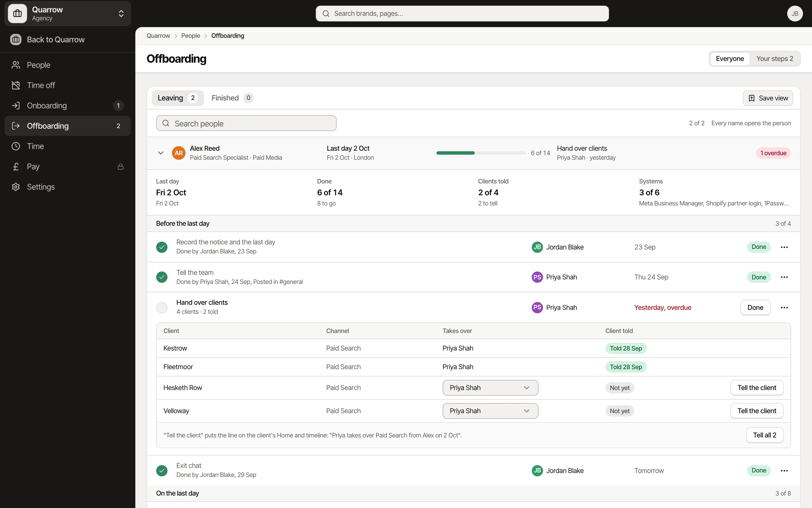Image resolution: width=812 pixels, height=508 pixels.
Task: Click the Save view button
Action: [x=768, y=98]
